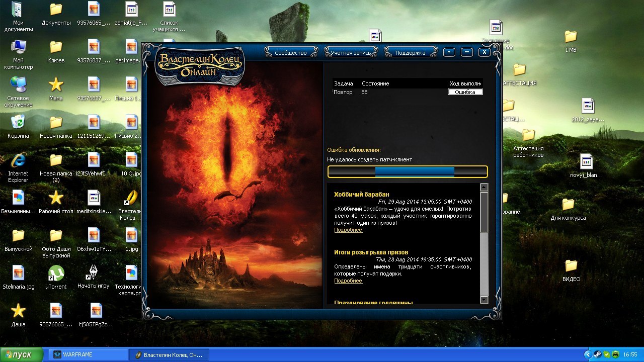Open Технологич. карта file icon

130,281
